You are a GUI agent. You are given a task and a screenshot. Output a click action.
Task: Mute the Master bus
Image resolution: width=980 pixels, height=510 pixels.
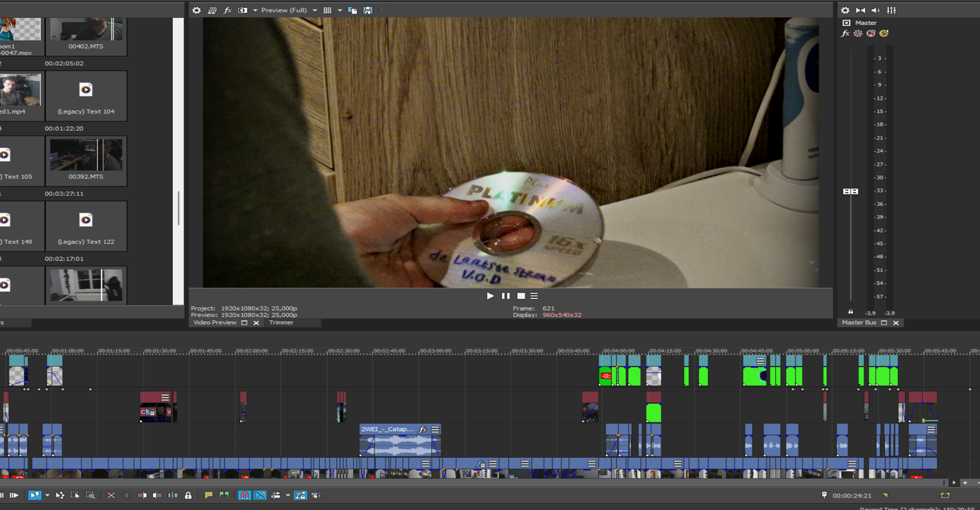pos(871,33)
